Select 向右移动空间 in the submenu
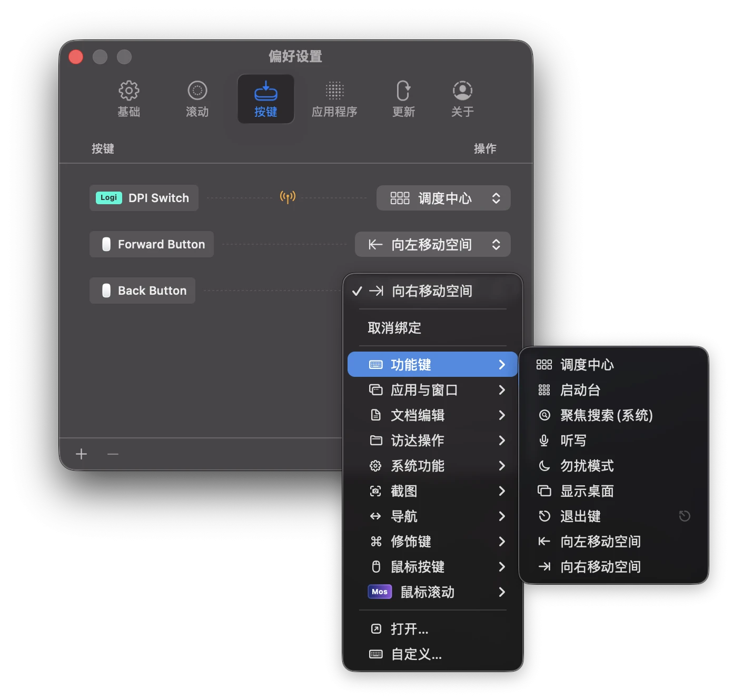733x700 pixels. coord(613,567)
